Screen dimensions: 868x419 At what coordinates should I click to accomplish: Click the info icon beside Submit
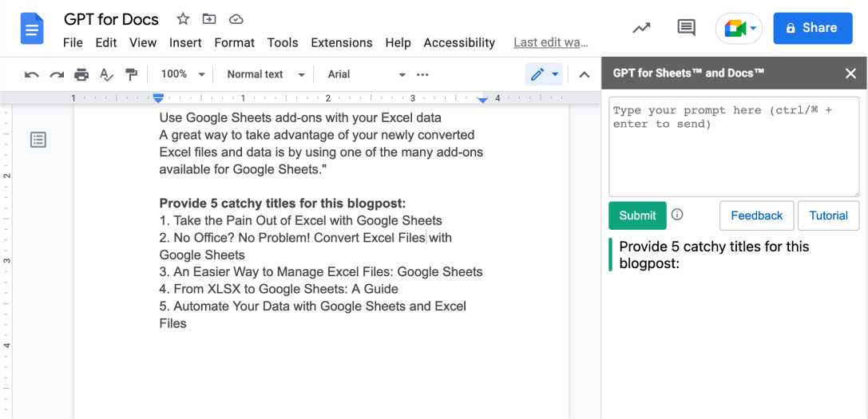pos(677,215)
